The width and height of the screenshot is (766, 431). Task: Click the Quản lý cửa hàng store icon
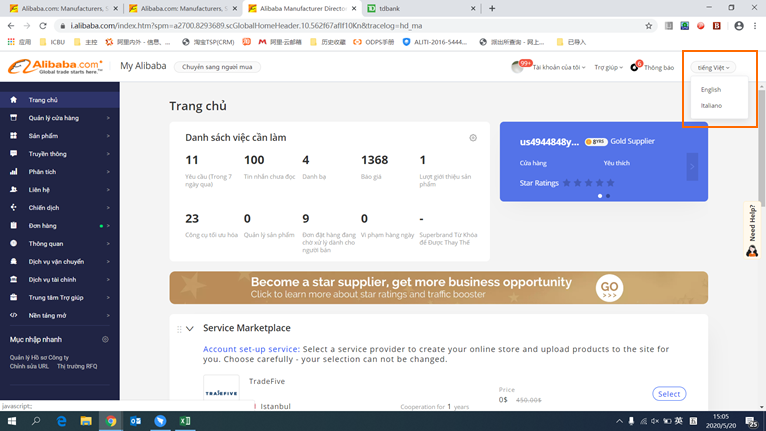[14, 118]
